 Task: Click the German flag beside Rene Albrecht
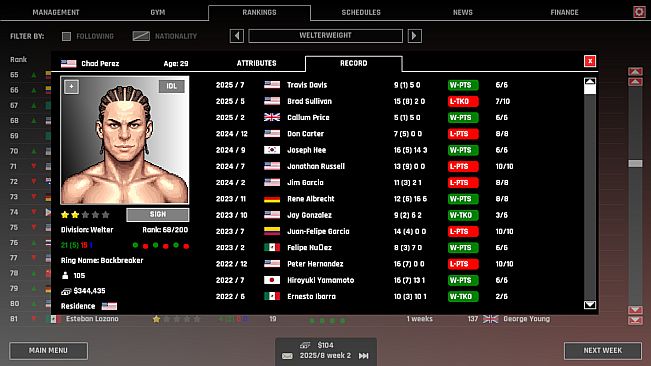pos(272,199)
